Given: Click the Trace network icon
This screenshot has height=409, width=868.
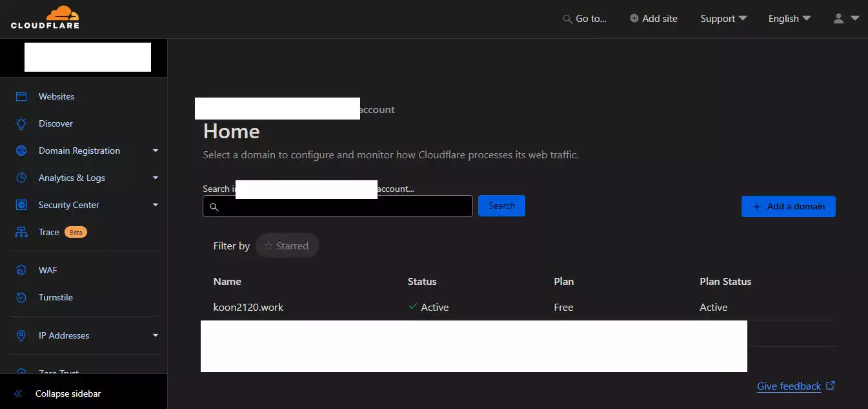Looking at the screenshot, I should tap(21, 232).
